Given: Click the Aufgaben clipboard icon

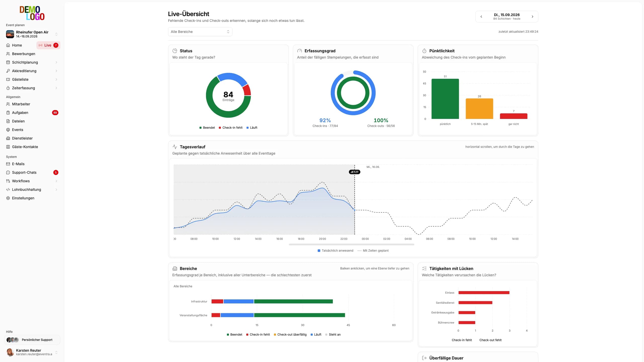Looking at the screenshot, I should [8, 113].
